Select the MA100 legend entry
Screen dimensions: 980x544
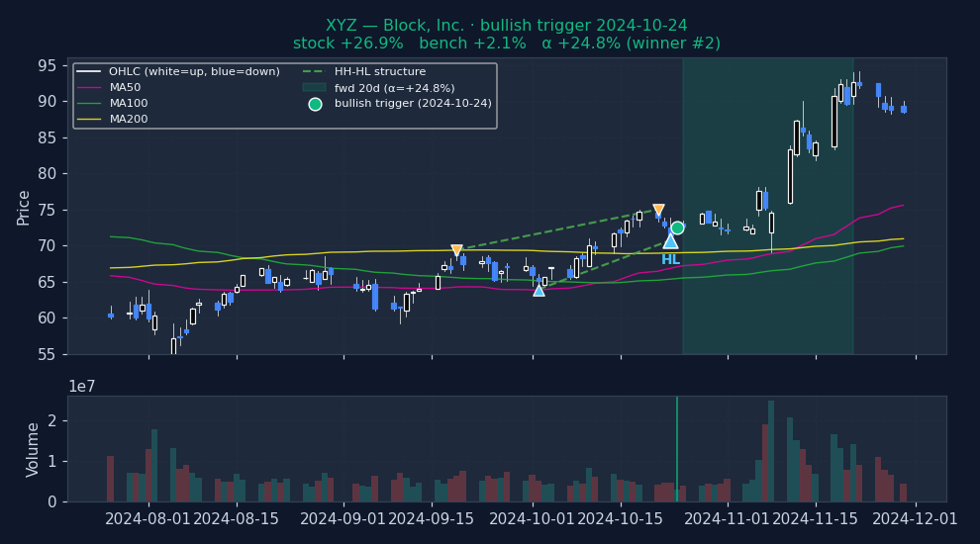click(129, 104)
